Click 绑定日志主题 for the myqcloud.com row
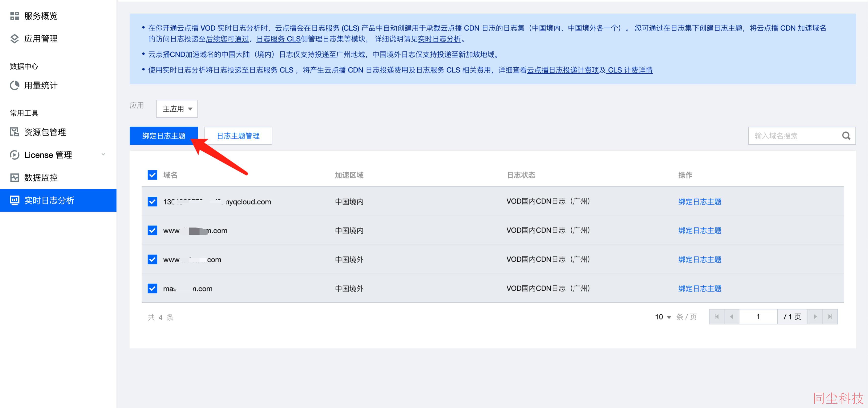Screen dimensions: 868x408 pyautogui.click(x=700, y=202)
